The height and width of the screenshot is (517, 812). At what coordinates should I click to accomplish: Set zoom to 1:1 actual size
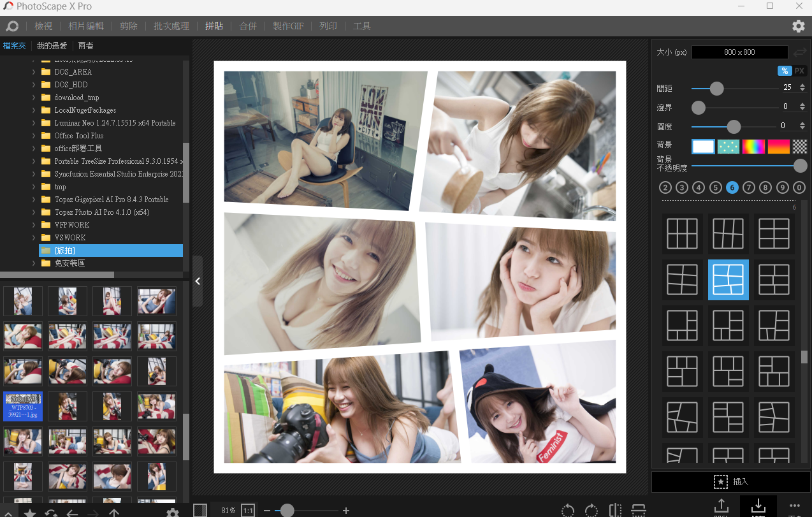coord(248,511)
